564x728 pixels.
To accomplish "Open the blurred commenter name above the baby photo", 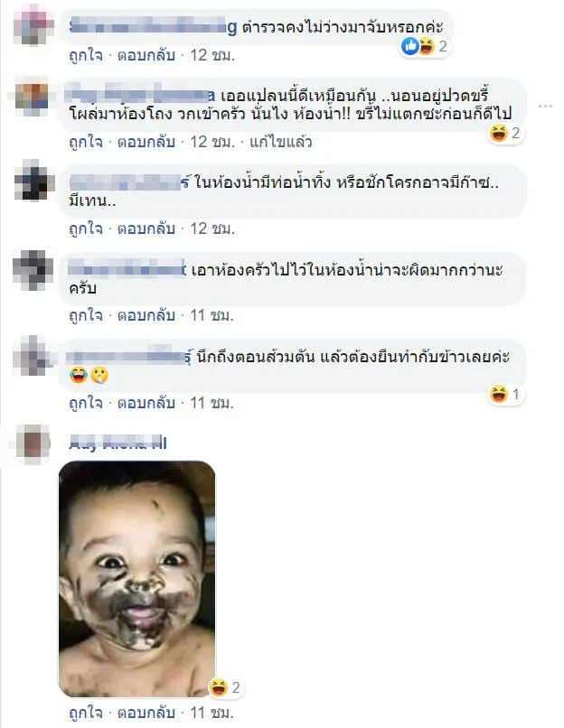I will tap(118, 443).
